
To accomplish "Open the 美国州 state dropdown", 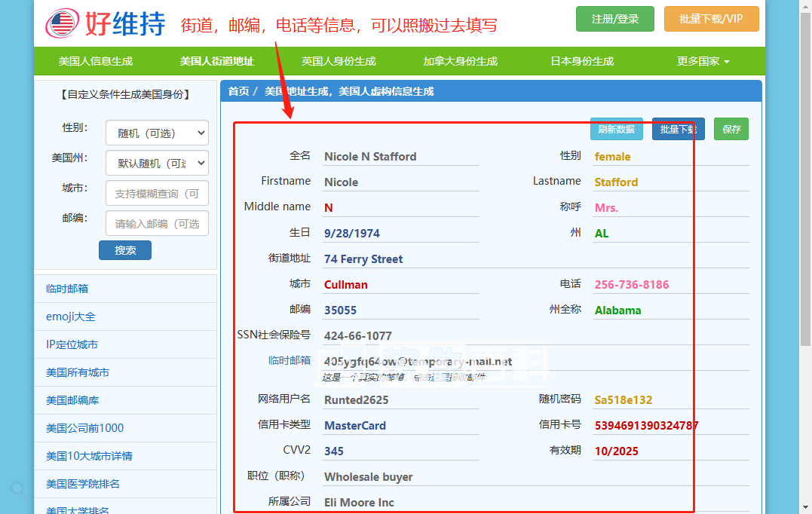I will click(x=157, y=163).
